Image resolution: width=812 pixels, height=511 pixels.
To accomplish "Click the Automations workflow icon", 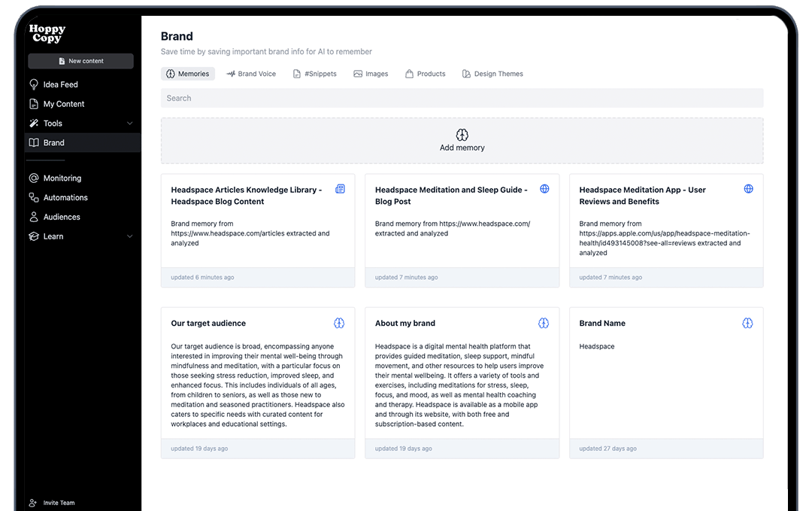I will (x=34, y=197).
